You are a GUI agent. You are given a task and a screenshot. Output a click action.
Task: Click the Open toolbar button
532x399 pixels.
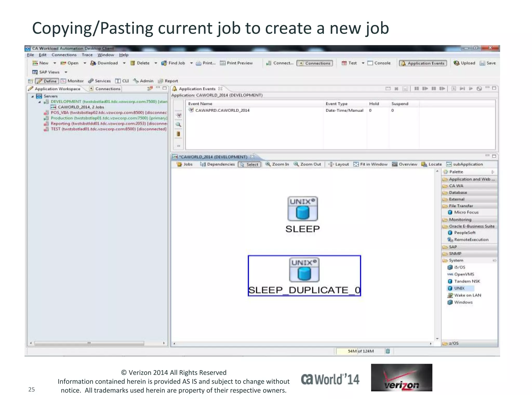coord(69,63)
